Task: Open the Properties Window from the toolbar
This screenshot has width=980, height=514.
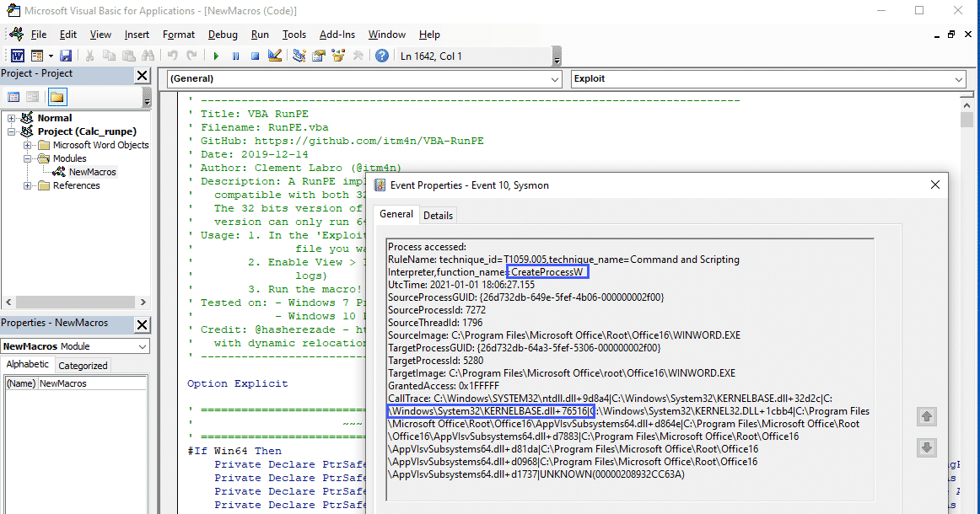Action: click(318, 55)
